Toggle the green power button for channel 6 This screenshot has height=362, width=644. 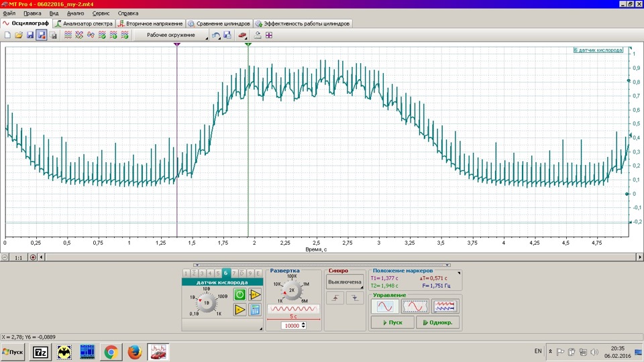[x=240, y=294]
